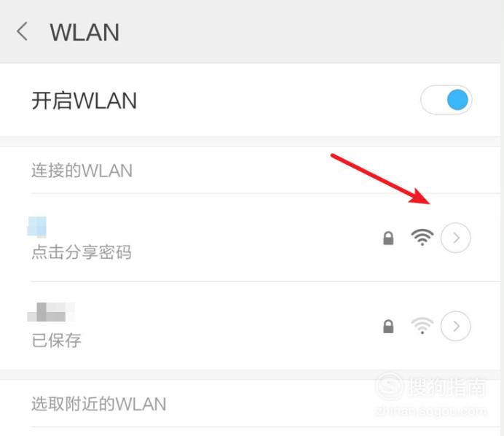Open details arrow of connected network
504x436 pixels.
456,238
